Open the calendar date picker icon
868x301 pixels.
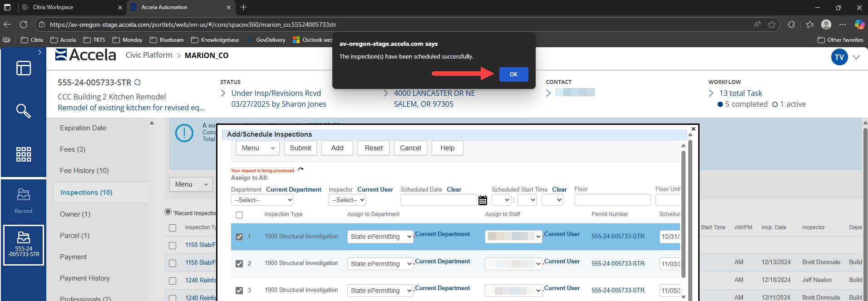(483, 200)
